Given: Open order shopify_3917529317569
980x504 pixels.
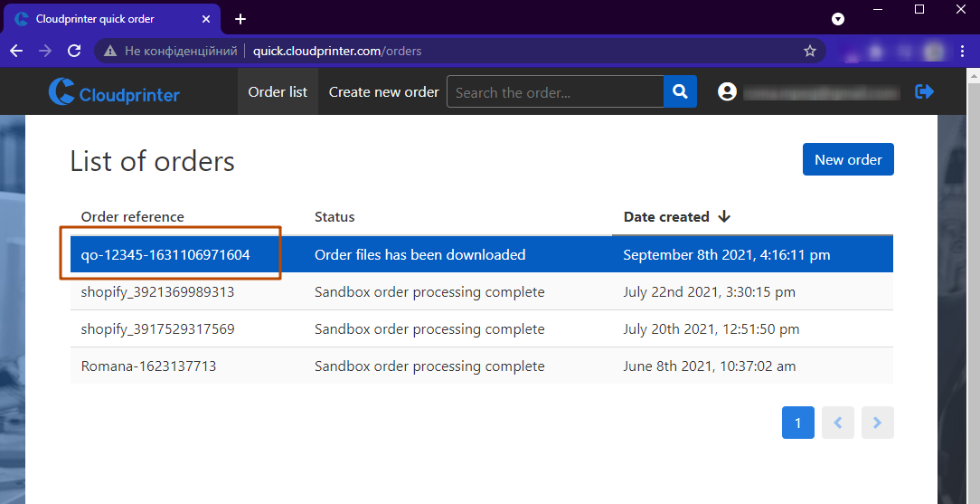Looking at the screenshot, I should (157, 329).
